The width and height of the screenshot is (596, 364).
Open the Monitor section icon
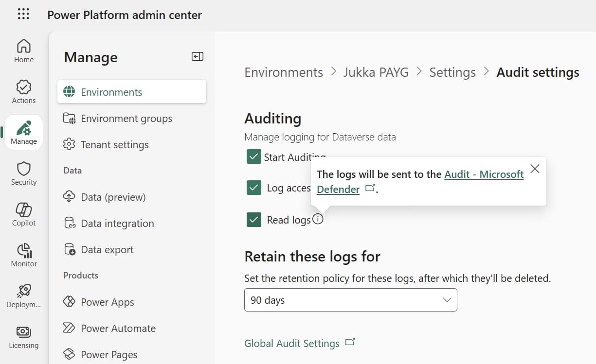tap(24, 255)
